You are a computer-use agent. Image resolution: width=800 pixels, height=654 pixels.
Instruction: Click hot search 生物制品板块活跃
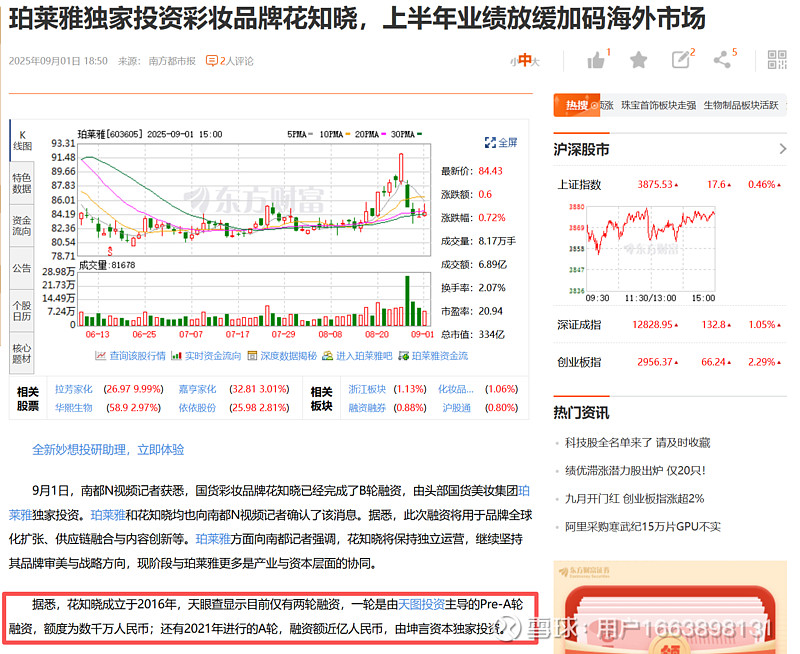tap(741, 105)
